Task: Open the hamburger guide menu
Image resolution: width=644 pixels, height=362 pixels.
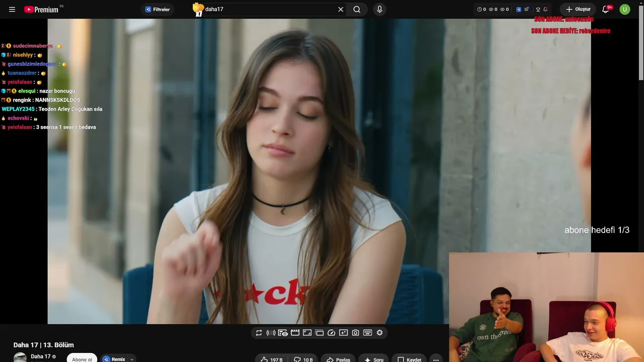Action: click(12, 10)
